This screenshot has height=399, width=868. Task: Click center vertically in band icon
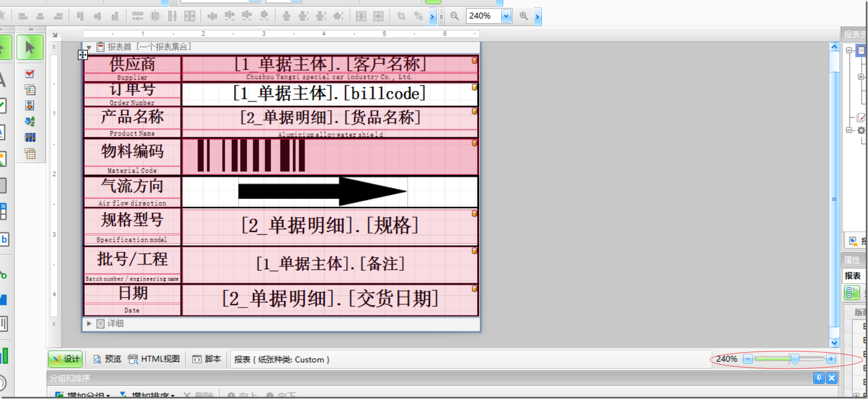click(378, 16)
